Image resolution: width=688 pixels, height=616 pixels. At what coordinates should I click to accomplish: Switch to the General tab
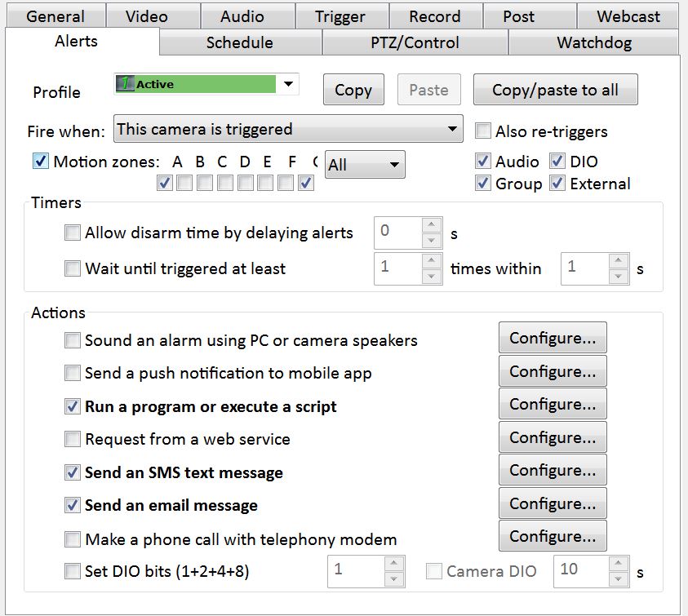click(55, 16)
